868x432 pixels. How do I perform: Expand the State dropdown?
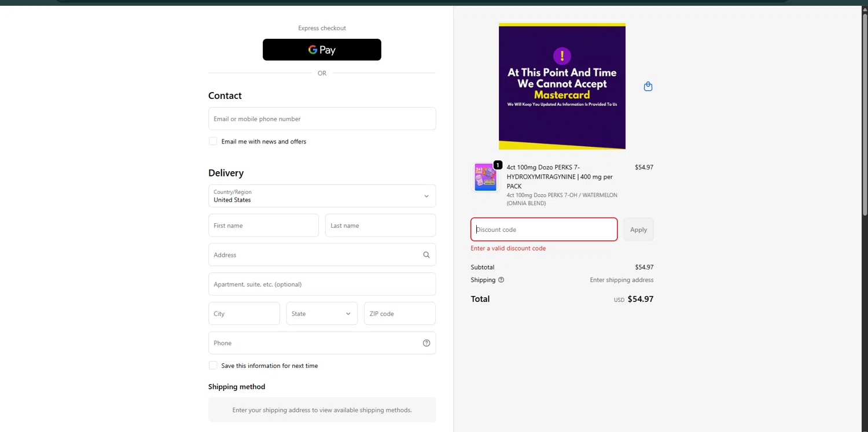coord(322,313)
